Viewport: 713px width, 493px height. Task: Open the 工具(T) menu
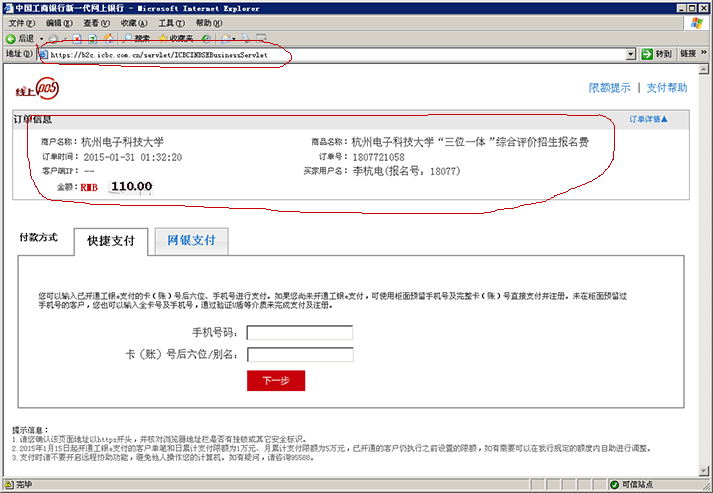tap(171, 23)
